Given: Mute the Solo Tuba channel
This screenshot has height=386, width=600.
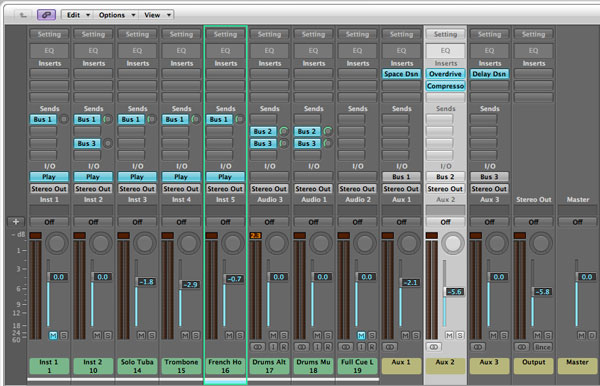Looking at the screenshot, I should click(141, 336).
